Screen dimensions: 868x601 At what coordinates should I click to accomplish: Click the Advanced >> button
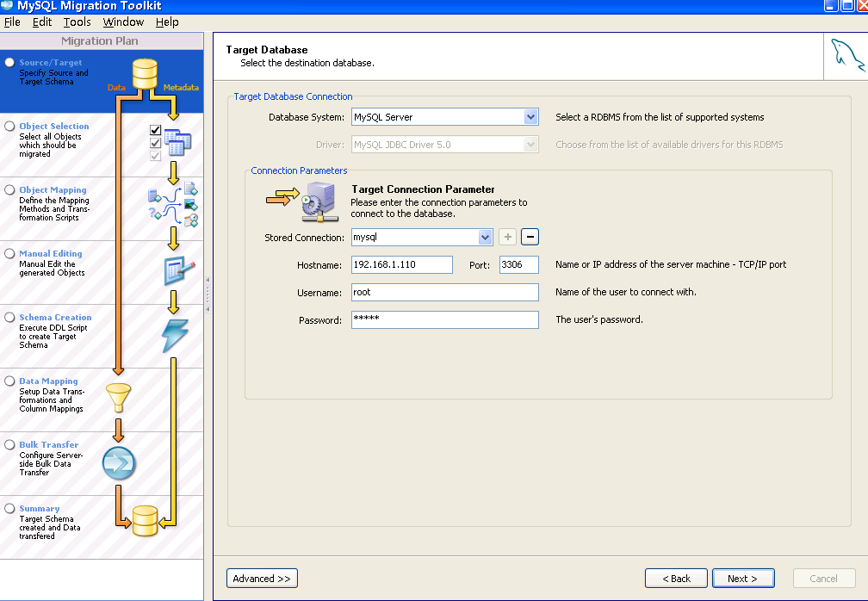pyautogui.click(x=262, y=579)
